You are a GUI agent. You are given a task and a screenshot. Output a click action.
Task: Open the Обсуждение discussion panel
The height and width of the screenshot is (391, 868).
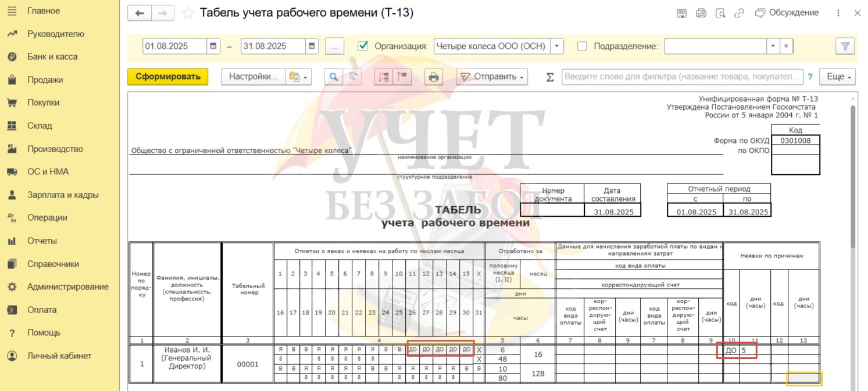[x=787, y=13]
